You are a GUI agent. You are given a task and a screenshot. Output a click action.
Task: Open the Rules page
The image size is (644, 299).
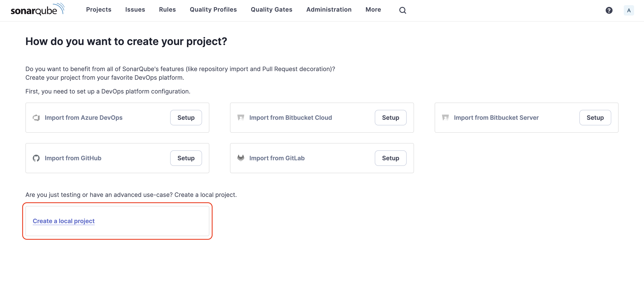click(x=167, y=9)
